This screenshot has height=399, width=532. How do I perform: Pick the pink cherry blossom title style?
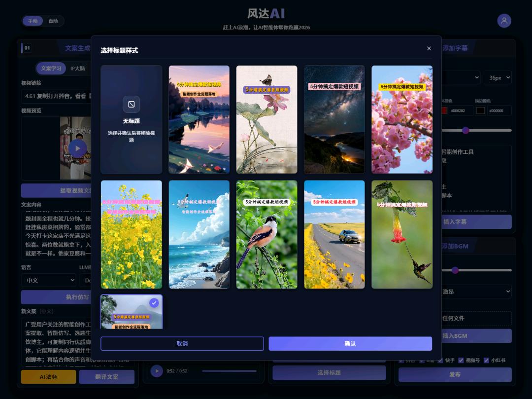[x=402, y=119]
